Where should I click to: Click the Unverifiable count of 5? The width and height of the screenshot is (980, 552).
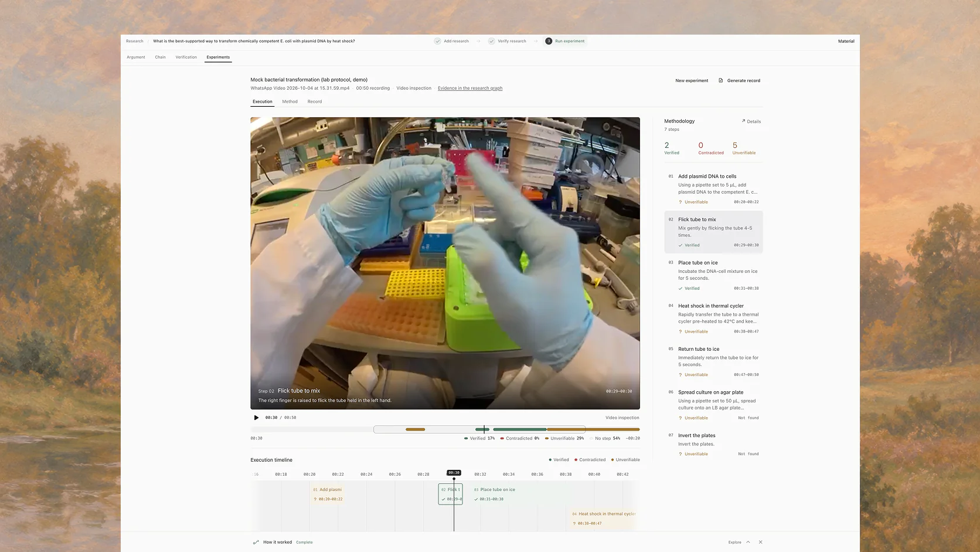coord(744,148)
